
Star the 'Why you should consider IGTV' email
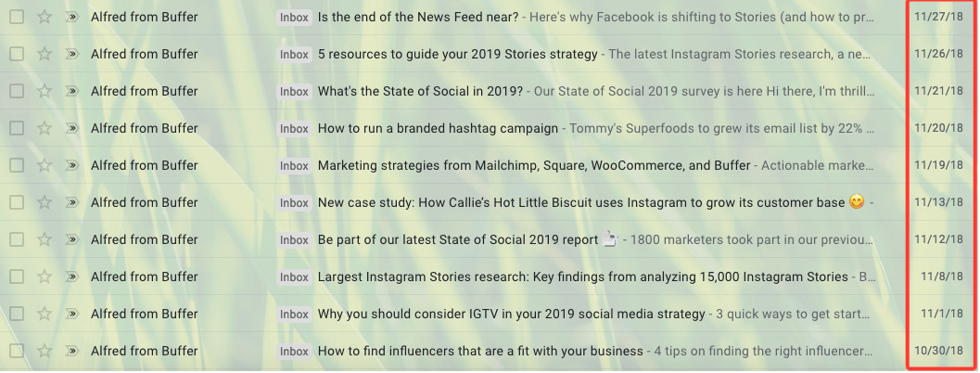pyautogui.click(x=44, y=314)
